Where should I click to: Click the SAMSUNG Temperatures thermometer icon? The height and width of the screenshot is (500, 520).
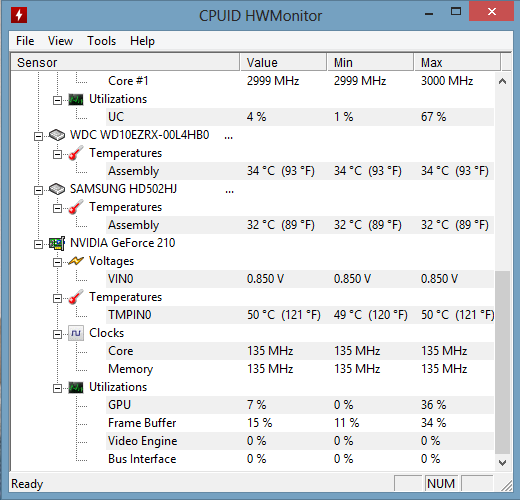point(76,207)
